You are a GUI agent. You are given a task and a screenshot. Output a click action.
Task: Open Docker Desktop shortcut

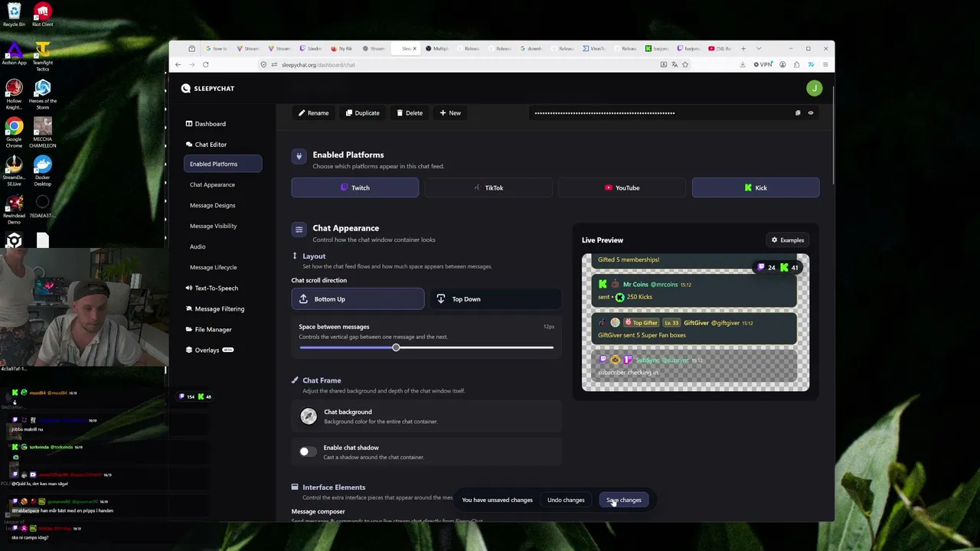42,171
